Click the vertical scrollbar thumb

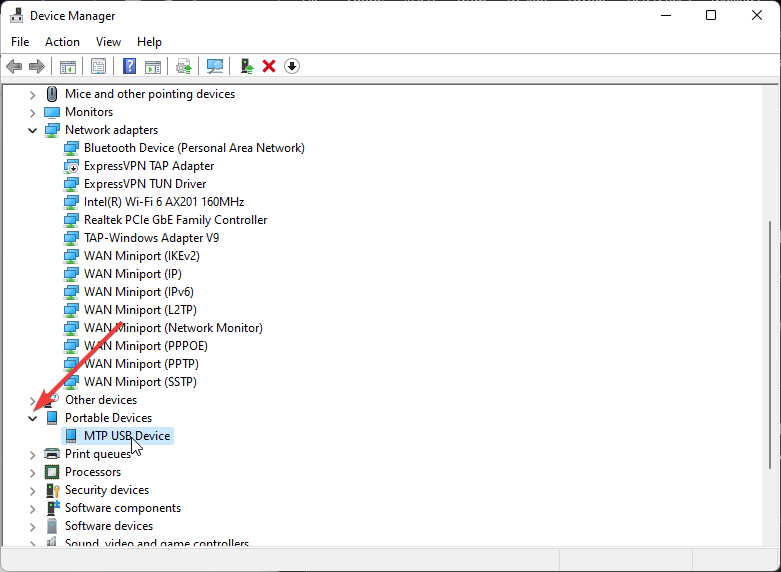(771, 345)
